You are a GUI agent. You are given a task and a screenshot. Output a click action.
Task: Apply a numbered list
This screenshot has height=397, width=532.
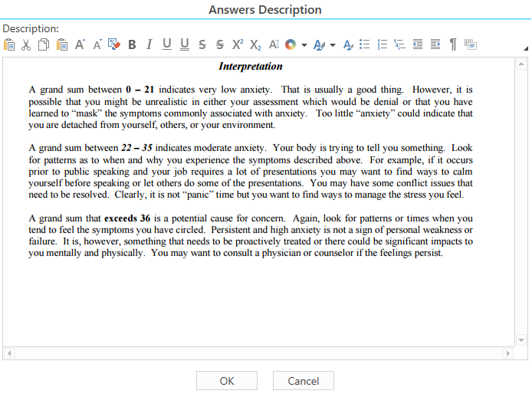click(382, 44)
